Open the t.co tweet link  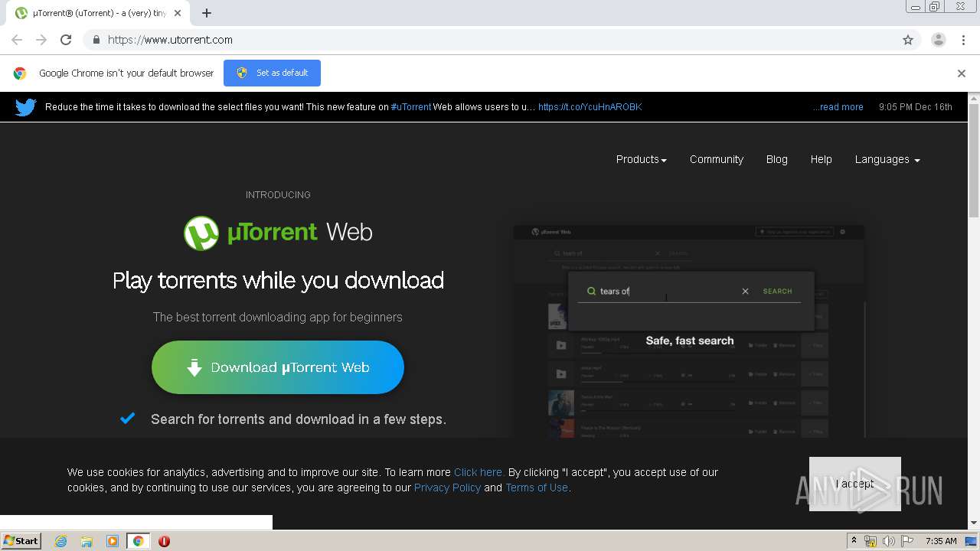590,107
